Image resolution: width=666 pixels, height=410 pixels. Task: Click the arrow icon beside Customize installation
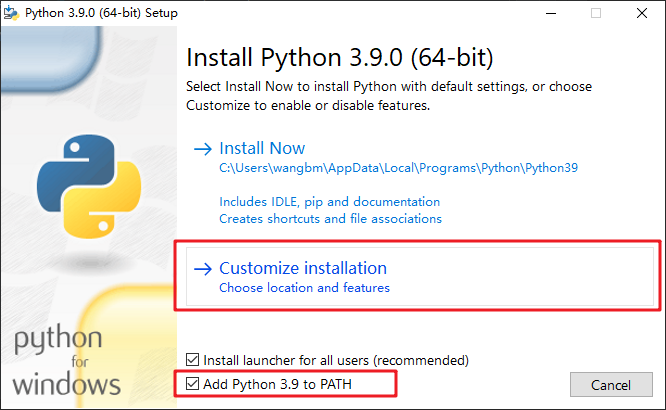click(x=202, y=269)
